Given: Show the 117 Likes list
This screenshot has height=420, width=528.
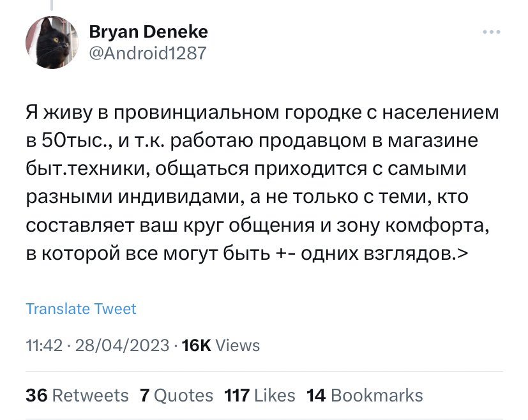Looking at the screenshot, I should point(260,396).
